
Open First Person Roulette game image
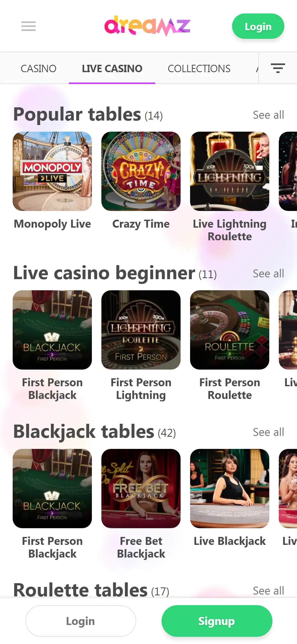click(x=230, y=330)
